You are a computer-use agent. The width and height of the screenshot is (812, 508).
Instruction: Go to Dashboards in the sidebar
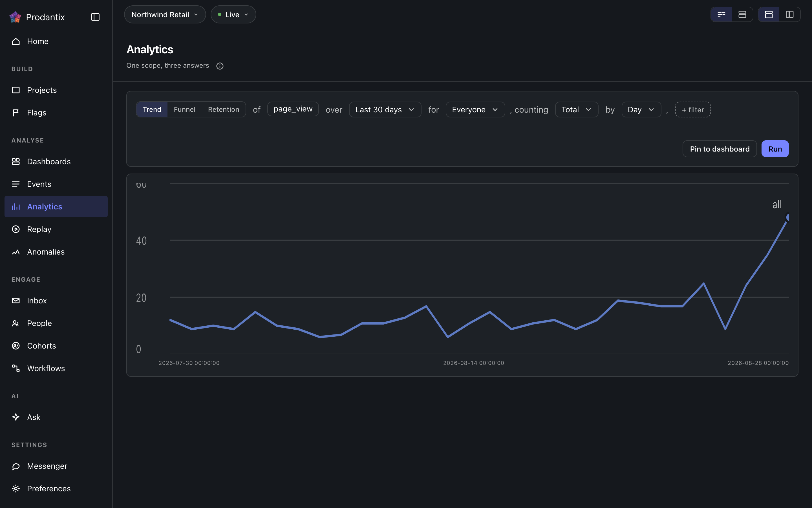click(56, 162)
